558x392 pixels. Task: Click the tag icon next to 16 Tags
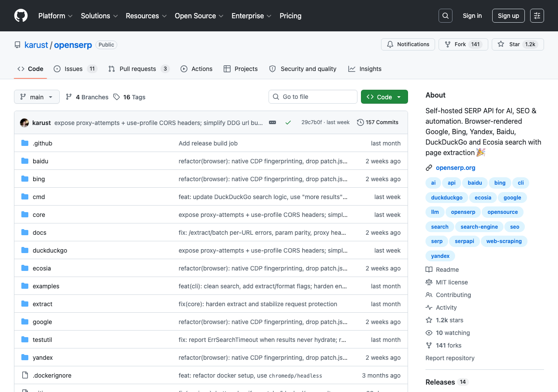pyautogui.click(x=116, y=97)
